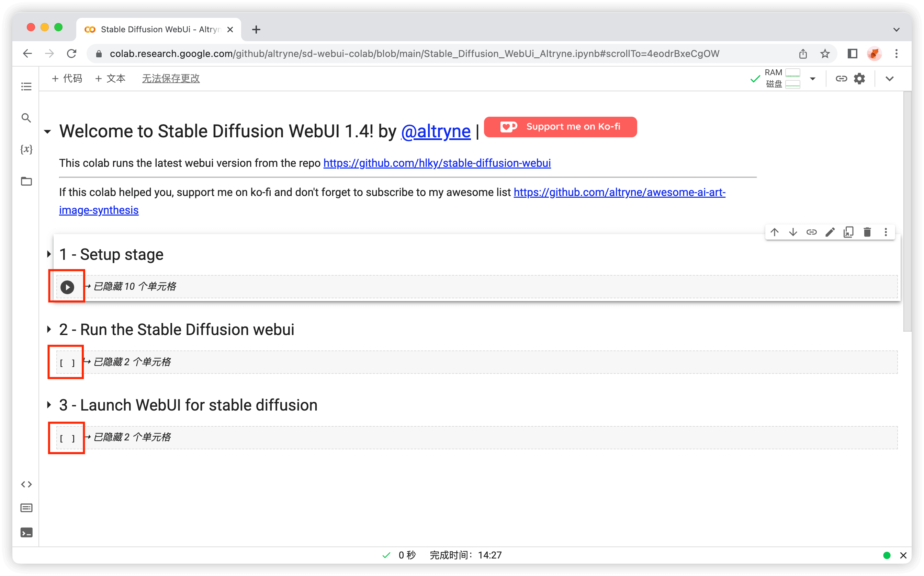Image resolution: width=924 pixels, height=576 pixels.
Task: Bookmark this page with the star
Action: tap(825, 54)
